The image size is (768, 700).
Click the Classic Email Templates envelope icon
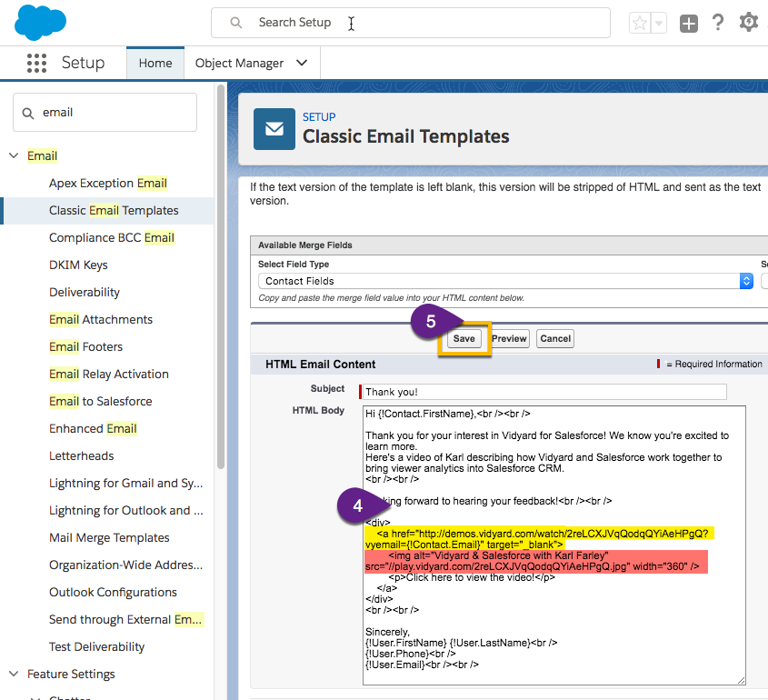click(274, 128)
